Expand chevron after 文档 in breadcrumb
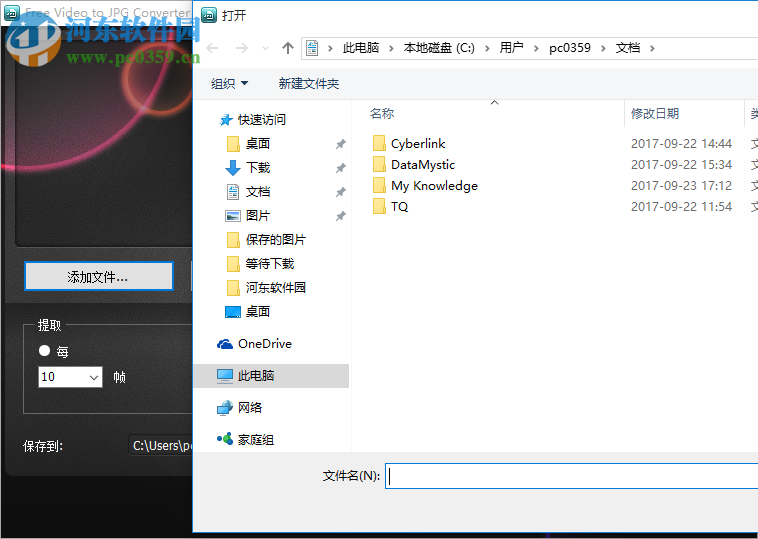This screenshot has height=539, width=758. click(653, 48)
